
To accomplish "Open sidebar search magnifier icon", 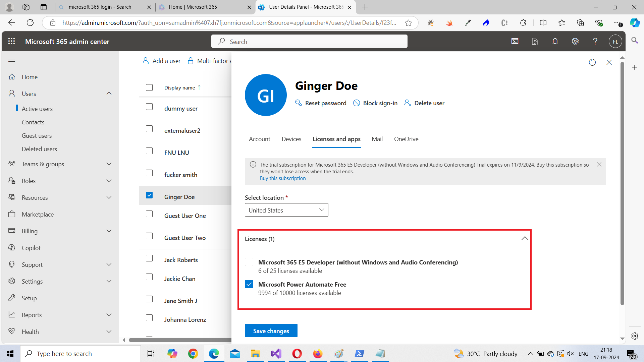I will click(635, 41).
